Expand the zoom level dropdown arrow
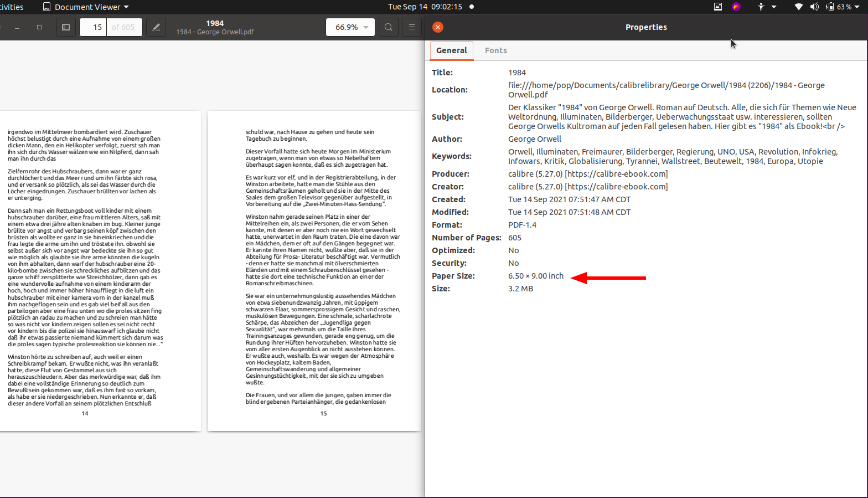The image size is (868, 498). [366, 27]
